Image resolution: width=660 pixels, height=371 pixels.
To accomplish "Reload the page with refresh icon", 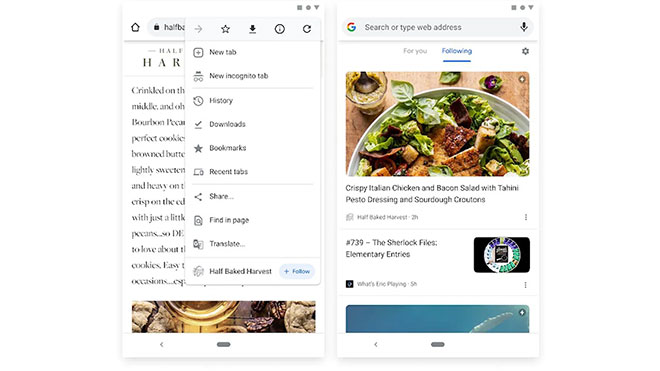I will pyautogui.click(x=307, y=29).
